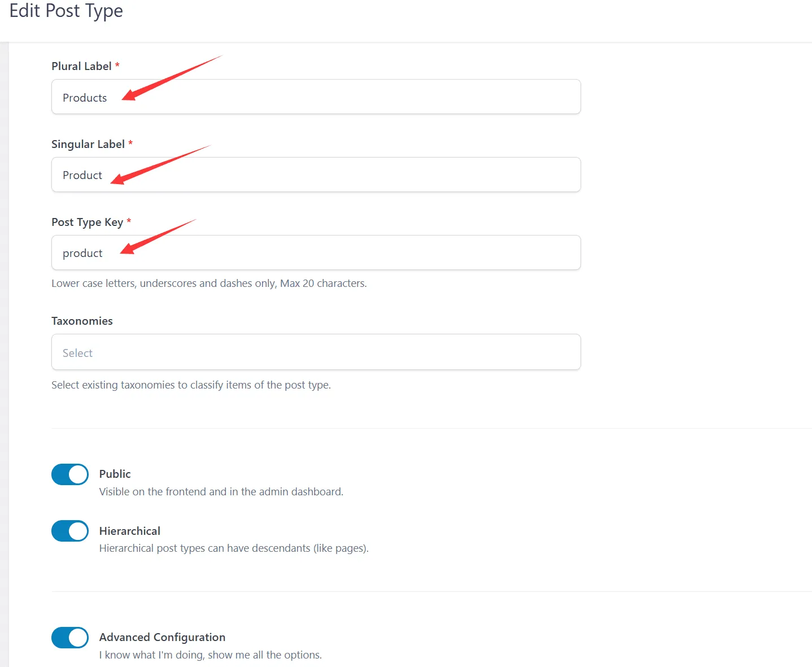
Task: Click the 'I know what I'm doing' description
Action: click(x=210, y=655)
